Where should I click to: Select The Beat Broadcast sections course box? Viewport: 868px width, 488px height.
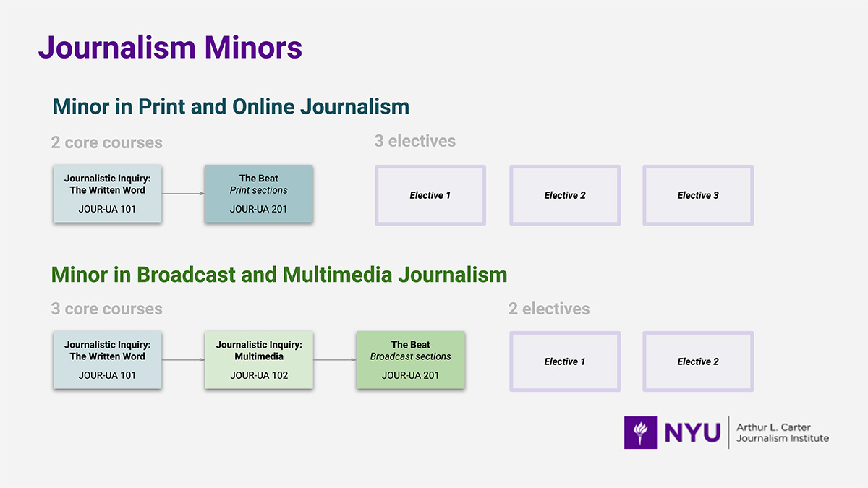(x=410, y=360)
